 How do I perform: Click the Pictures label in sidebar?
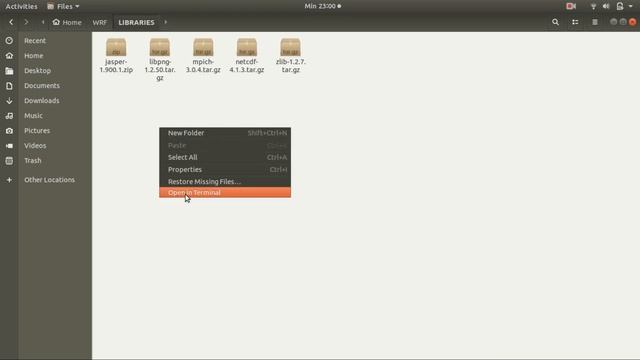[37, 131]
